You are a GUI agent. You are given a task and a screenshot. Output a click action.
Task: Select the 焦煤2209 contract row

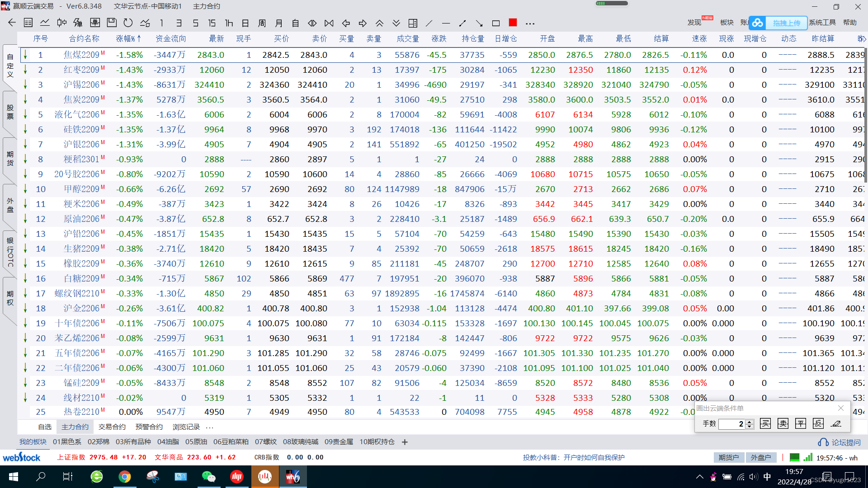(x=442, y=55)
